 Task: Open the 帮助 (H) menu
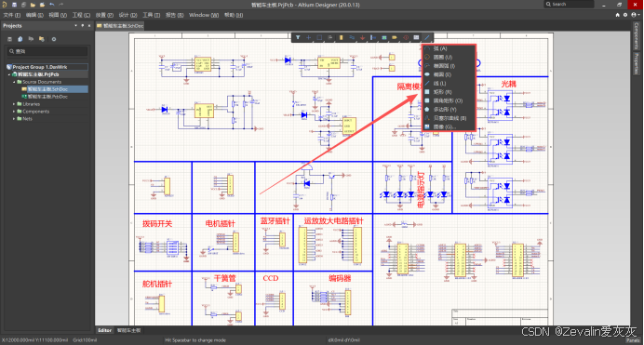(234, 15)
